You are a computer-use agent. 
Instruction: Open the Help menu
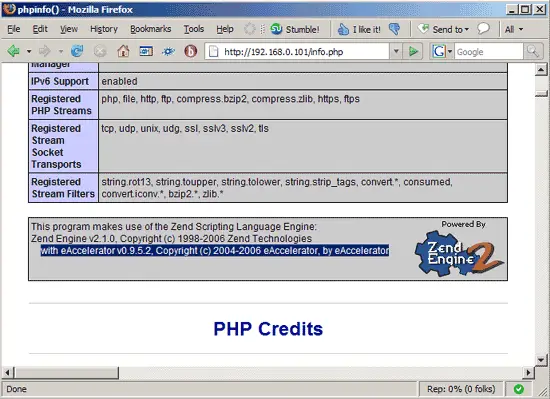225,29
